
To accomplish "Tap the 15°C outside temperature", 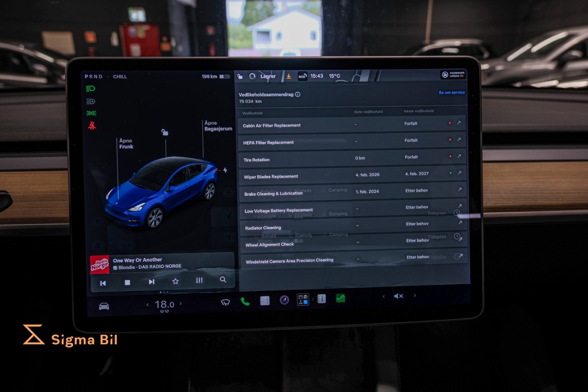I will [334, 76].
